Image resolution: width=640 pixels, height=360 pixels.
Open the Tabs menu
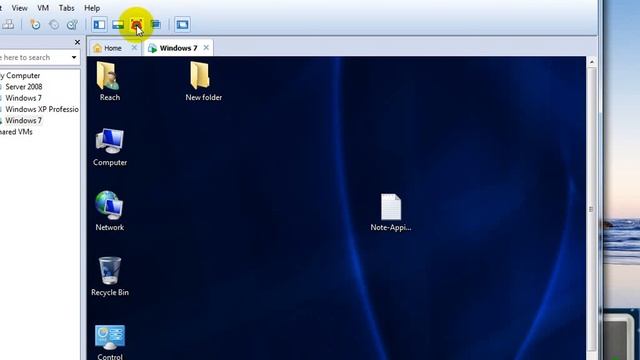(67, 8)
